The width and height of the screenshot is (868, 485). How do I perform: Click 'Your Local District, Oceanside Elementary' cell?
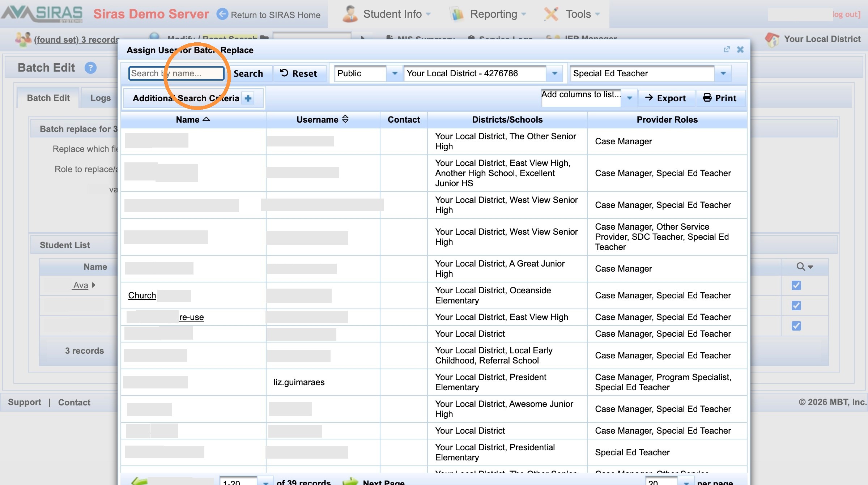(x=507, y=295)
